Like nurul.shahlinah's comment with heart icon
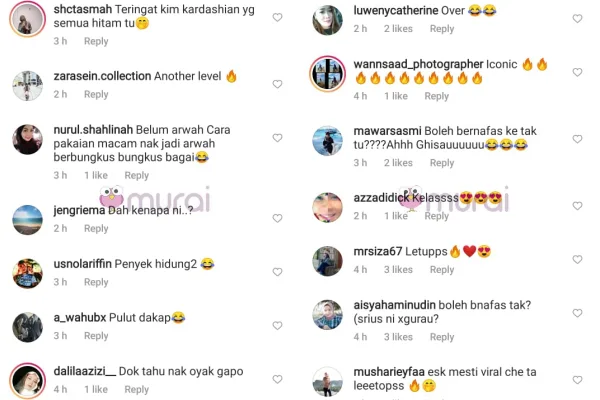 (x=277, y=138)
